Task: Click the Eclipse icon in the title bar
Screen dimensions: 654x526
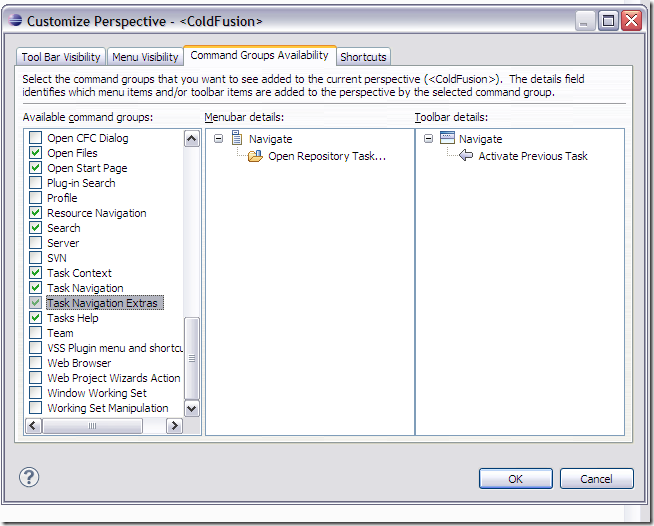Action: (15, 20)
